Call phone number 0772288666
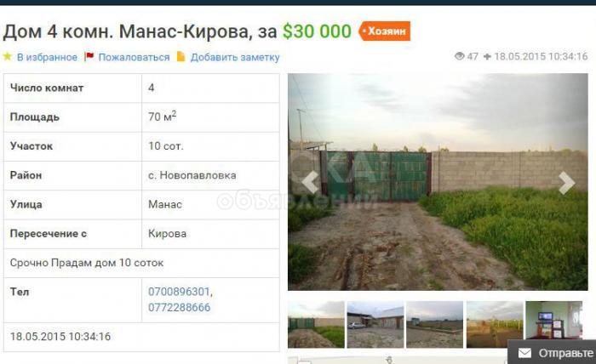 (x=179, y=307)
